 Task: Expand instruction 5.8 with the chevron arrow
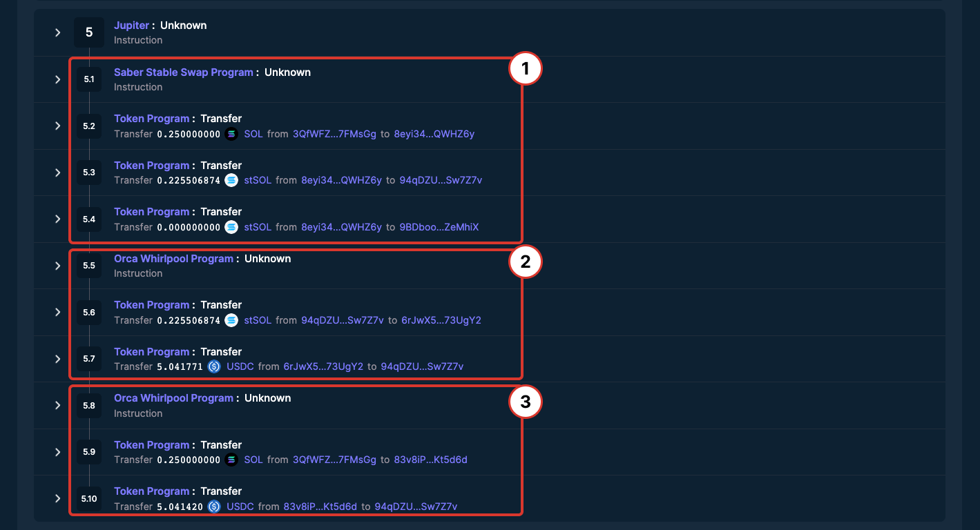pyautogui.click(x=58, y=405)
